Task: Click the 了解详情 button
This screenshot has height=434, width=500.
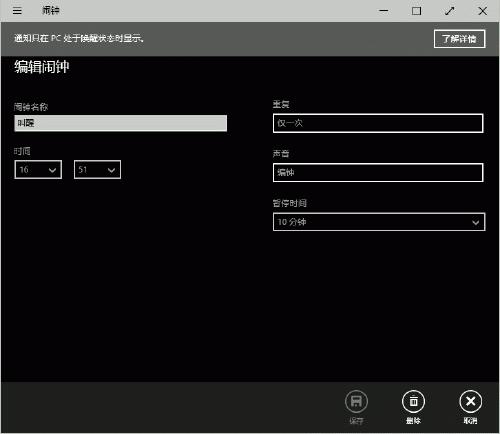Action: (x=459, y=39)
